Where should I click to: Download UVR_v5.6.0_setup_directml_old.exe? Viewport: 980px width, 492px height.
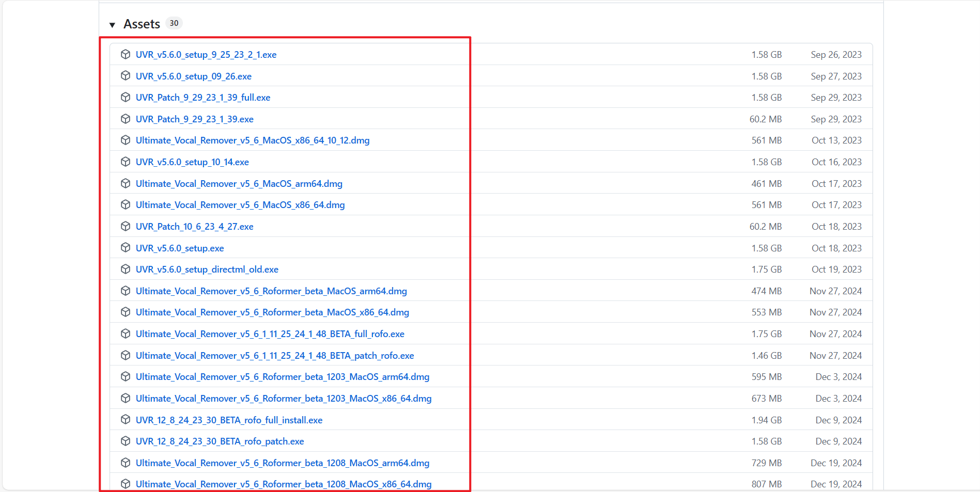point(207,269)
